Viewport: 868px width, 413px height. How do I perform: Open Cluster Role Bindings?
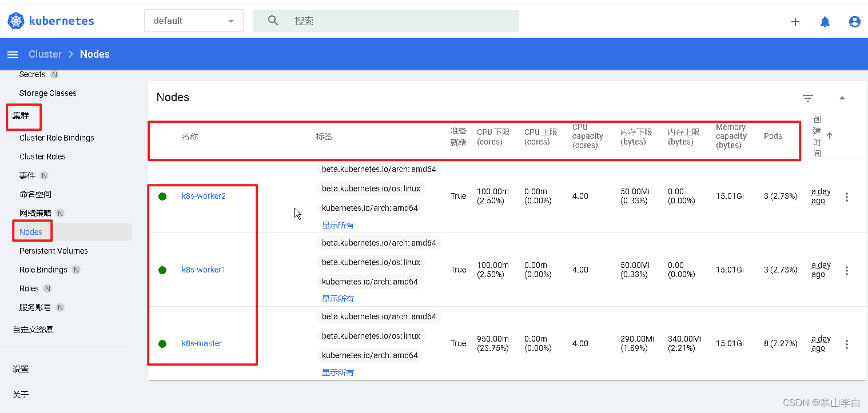point(57,138)
